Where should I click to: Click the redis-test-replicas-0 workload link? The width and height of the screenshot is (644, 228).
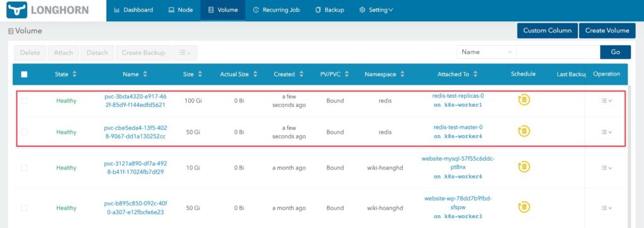point(458,96)
